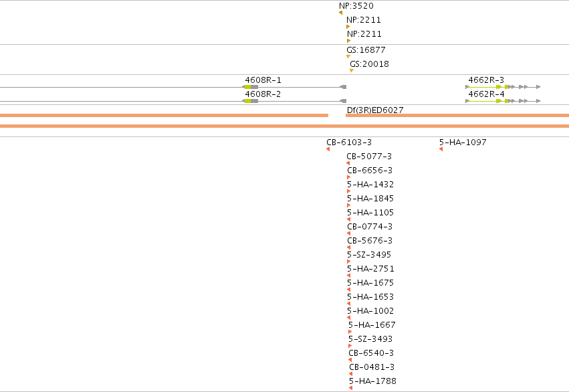This screenshot has height=392, width=569.
Task: Click the green exon box of 4608R-2
Action: tap(247, 101)
